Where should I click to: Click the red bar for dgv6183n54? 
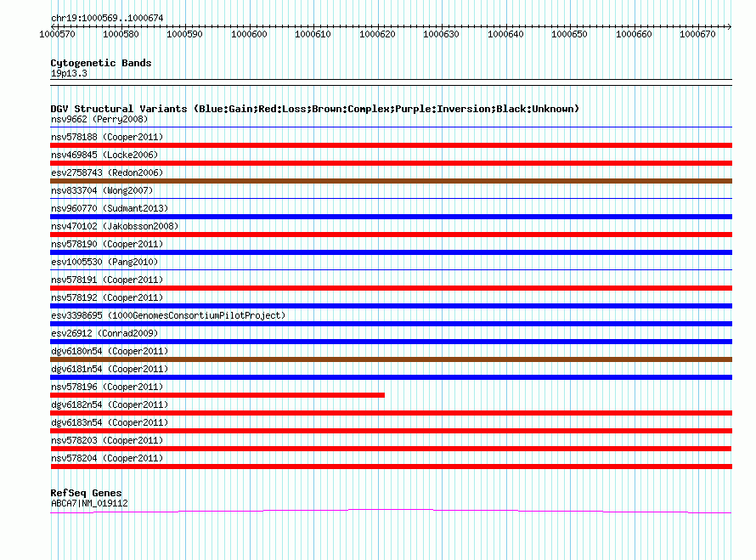click(x=391, y=431)
